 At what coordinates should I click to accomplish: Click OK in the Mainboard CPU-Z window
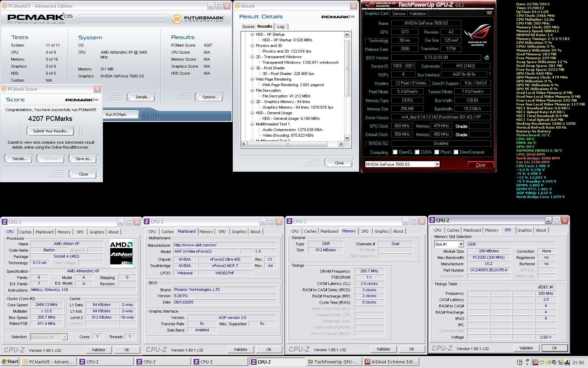coord(268,349)
